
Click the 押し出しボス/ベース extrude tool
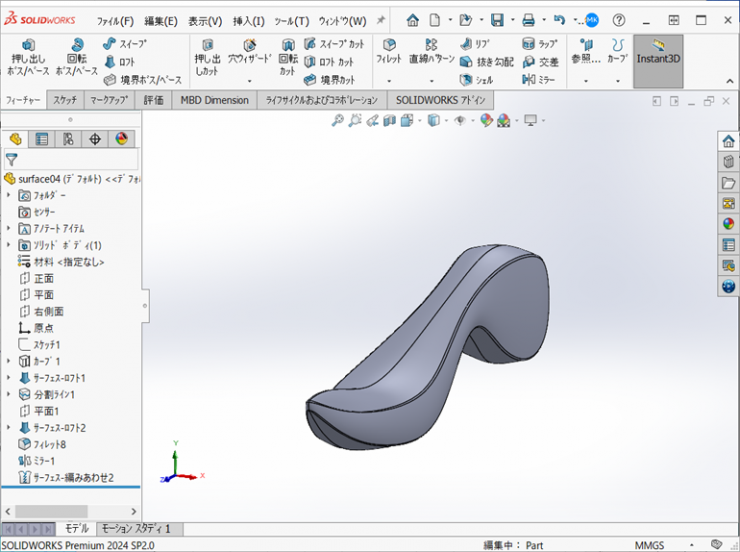click(x=28, y=59)
